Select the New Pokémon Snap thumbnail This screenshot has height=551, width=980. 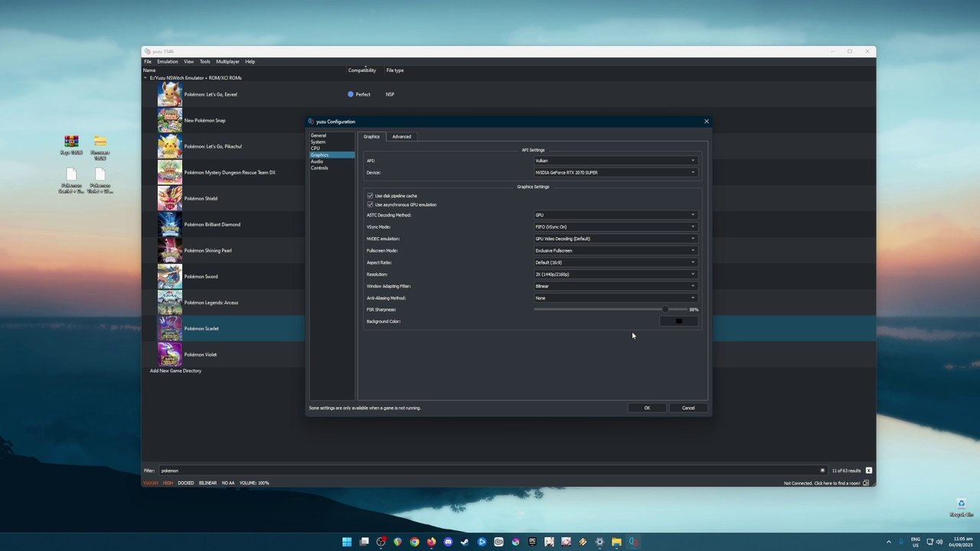pos(170,120)
